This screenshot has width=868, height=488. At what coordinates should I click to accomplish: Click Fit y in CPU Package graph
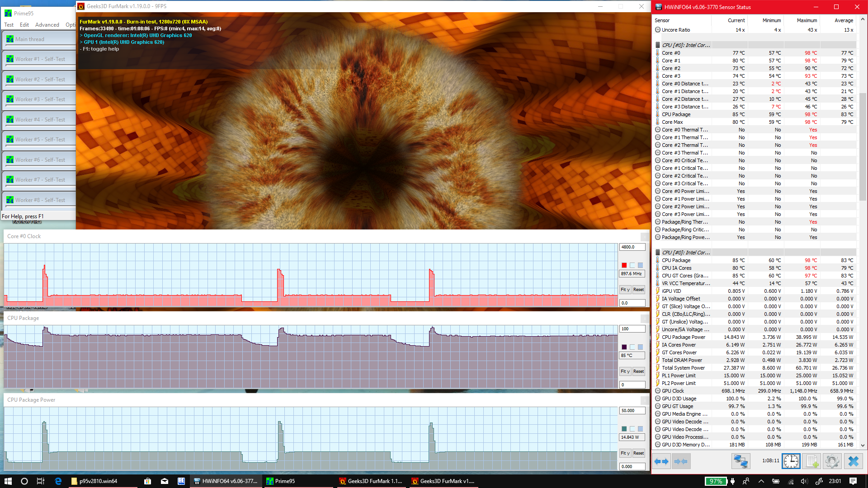pos(625,371)
